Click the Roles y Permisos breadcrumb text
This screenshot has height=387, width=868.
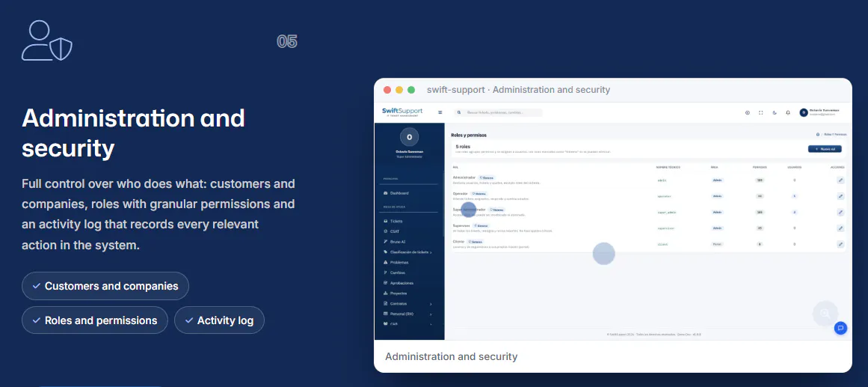coord(835,135)
